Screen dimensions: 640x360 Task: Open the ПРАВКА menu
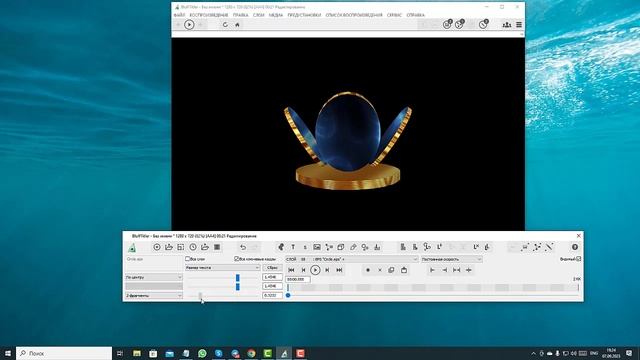pos(240,15)
